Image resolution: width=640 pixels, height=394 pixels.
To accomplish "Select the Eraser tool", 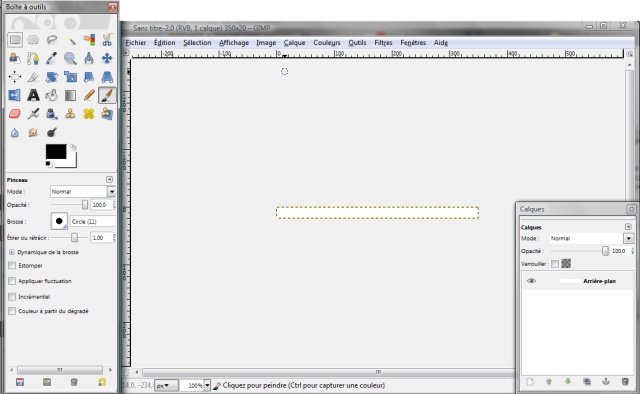I will (15, 114).
